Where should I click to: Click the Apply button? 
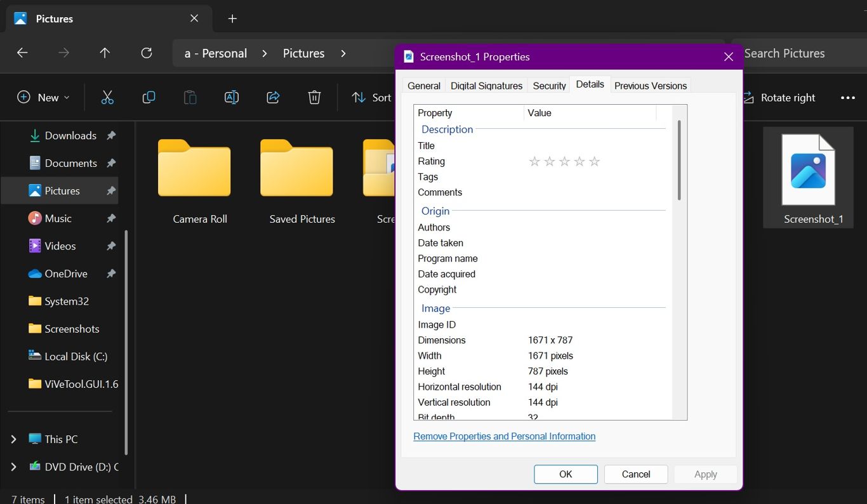(x=705, y=474)
